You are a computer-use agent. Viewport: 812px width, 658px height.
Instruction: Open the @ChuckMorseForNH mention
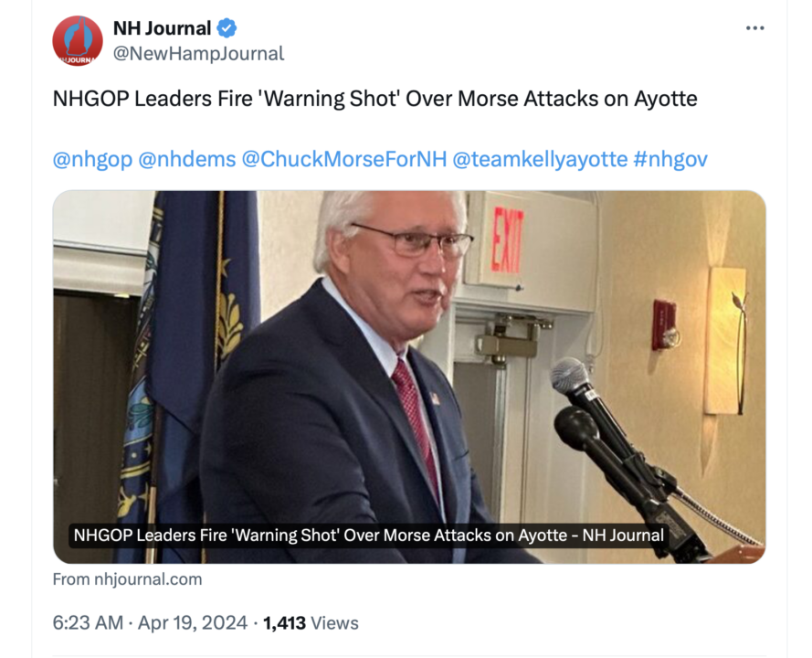(343, 159)
